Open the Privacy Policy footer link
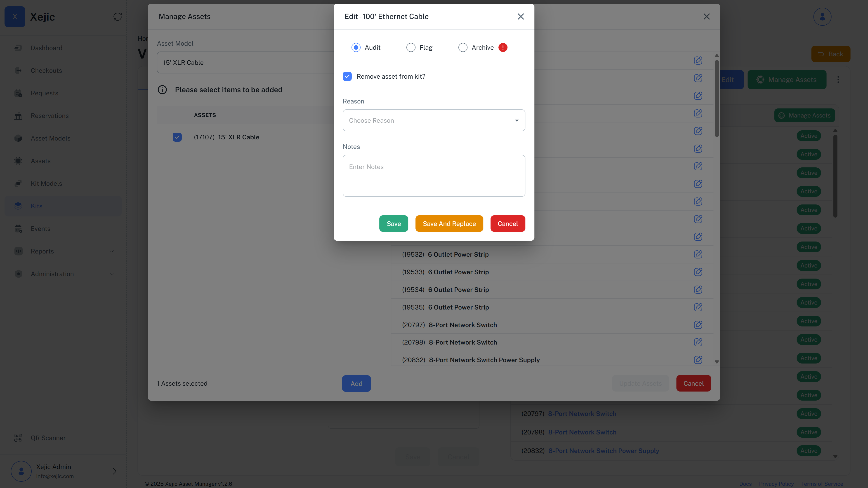Image resolution: width=868 pixels, height=488 pixels. 776,484
